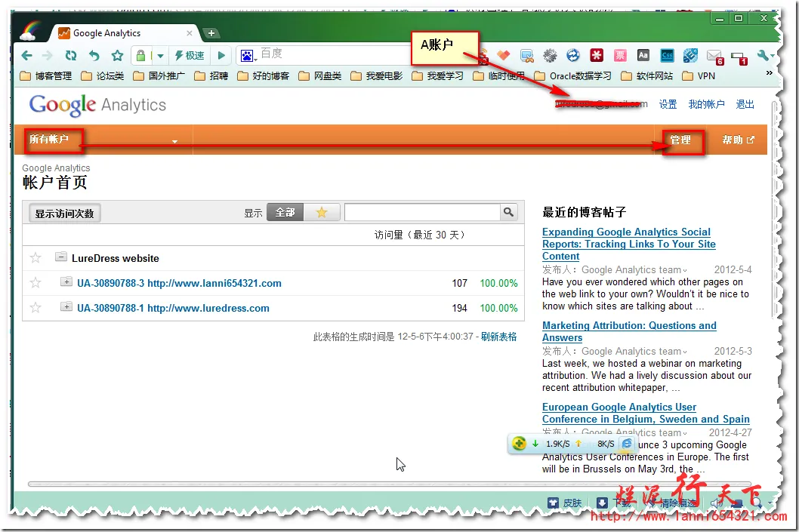The height and width of the screenshot is (532, 799).
Task: Open the 我的帐户 account link
Action: [x=706, y=104]
